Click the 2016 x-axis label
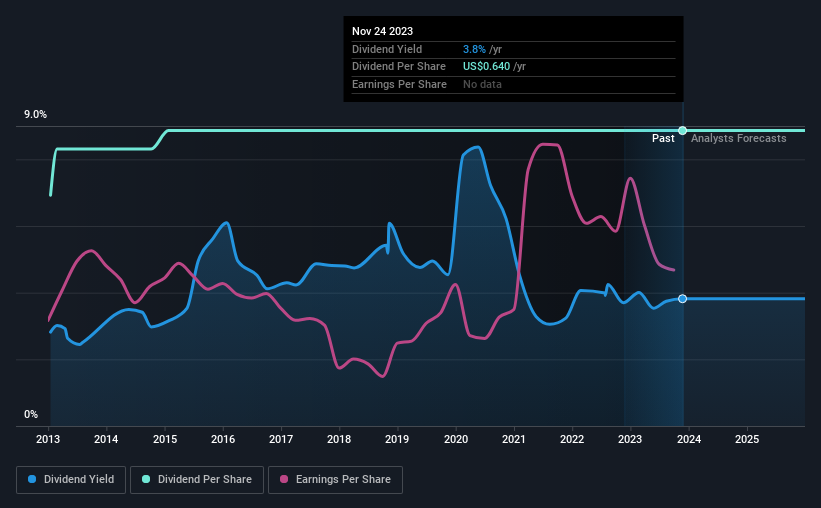821x508 pixels. pyautogui.click(x=223, y=439)
